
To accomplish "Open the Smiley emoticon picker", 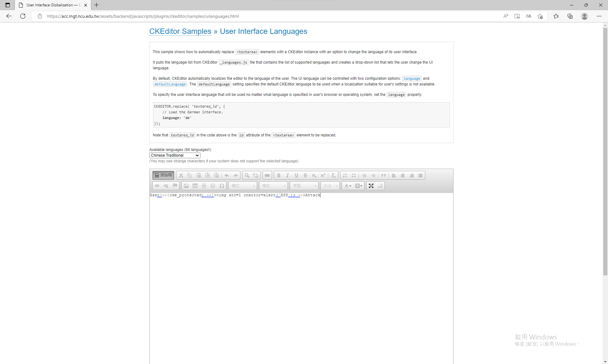I will click(x=213, y=186).
